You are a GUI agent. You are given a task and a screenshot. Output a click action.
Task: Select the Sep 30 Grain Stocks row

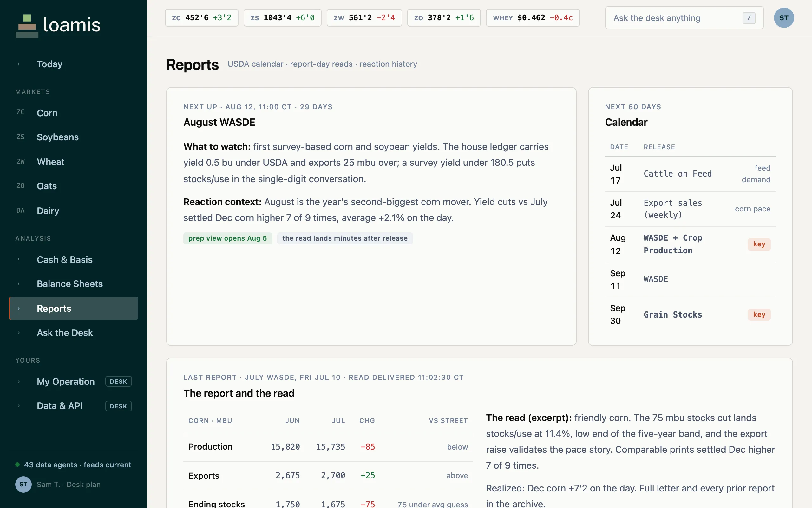(690, 314)
